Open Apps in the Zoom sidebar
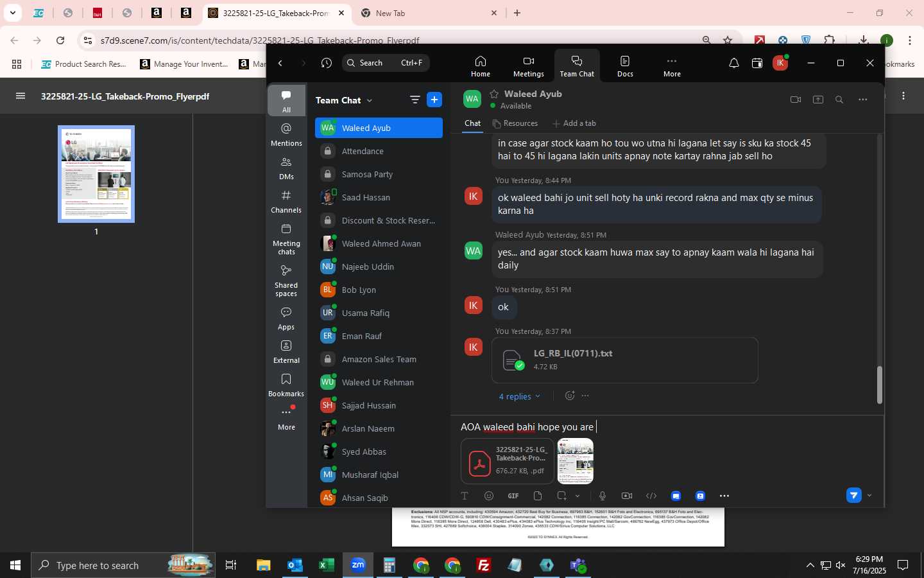The image size is (924, 578). (x=286, y=319)
